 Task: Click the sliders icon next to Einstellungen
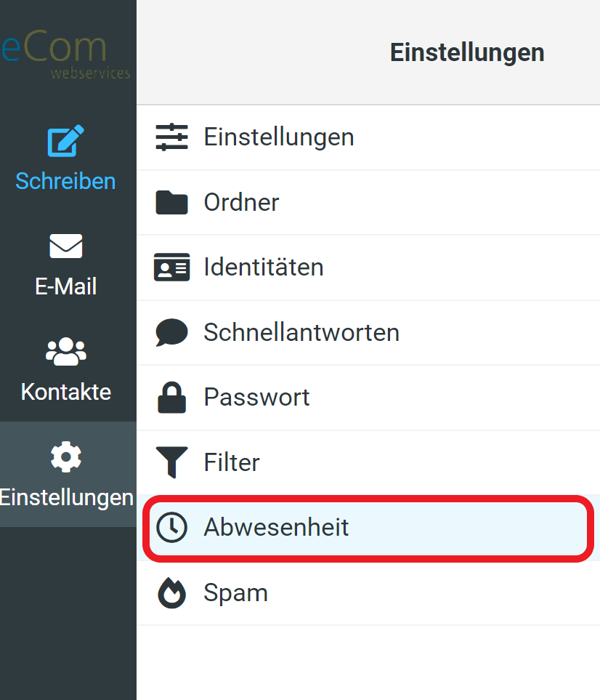point(171,137)
